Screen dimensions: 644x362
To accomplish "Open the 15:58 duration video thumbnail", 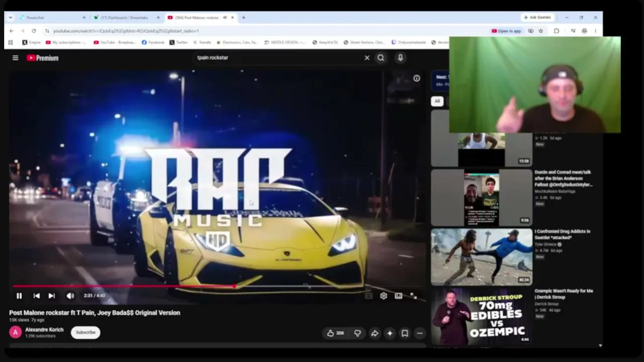I will click(x=481, y=138).
